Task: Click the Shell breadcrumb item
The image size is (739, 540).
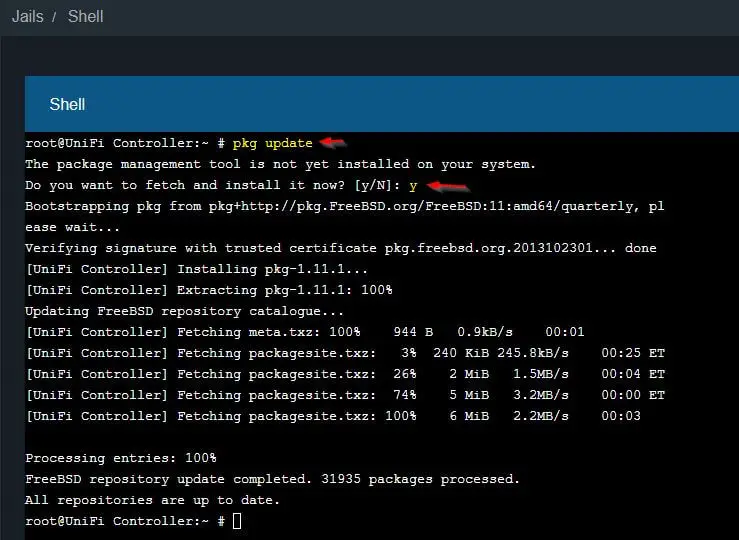Action: [85, 16]
